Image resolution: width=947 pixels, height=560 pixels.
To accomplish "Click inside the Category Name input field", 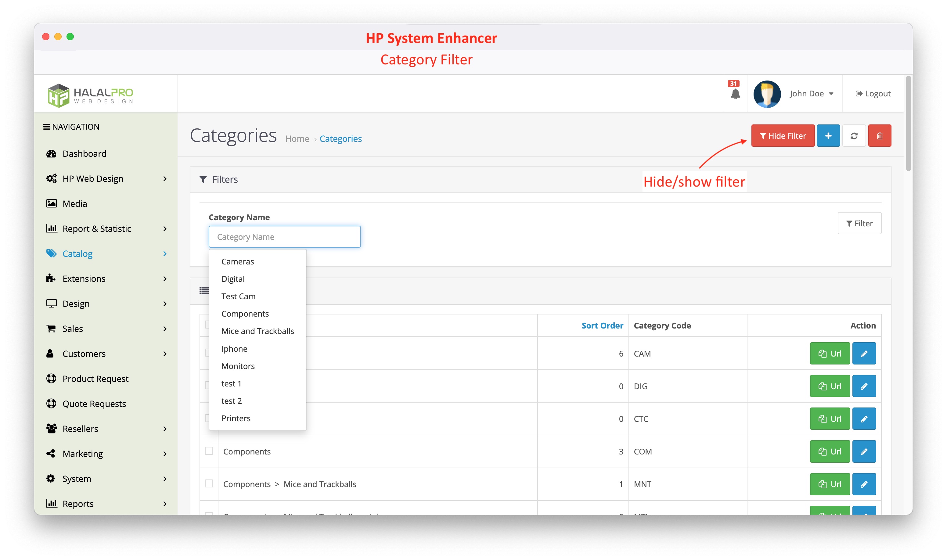I will pos(284,237).
